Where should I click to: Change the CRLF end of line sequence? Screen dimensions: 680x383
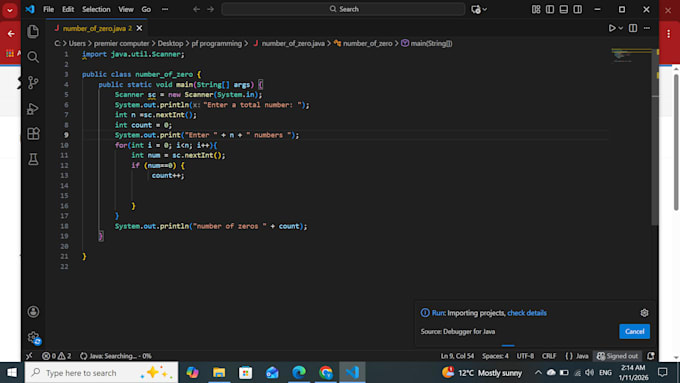(x=549, y=356)
